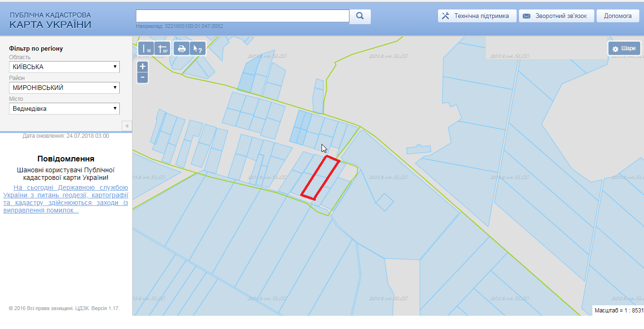The width and height of the screenshot is (644, 329).
Task: Open the Область dropdown showing КИЇВСЬКА
Action: (x=64, y=67)
